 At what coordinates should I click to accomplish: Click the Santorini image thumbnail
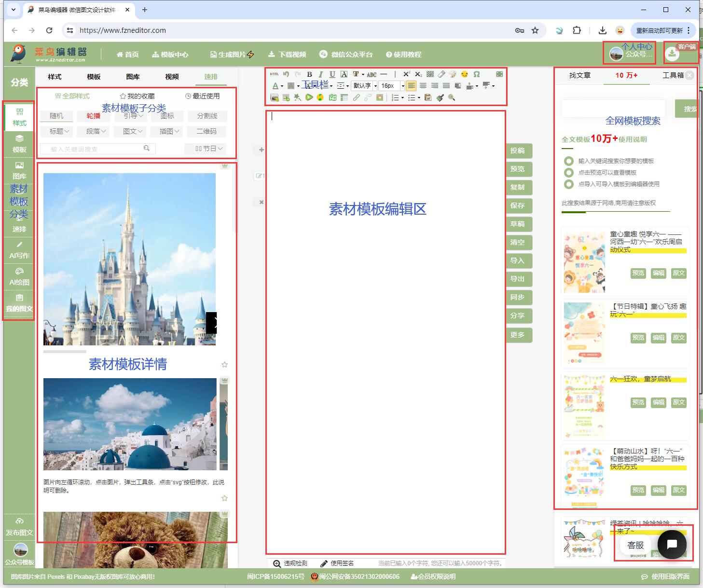[130, 424]
